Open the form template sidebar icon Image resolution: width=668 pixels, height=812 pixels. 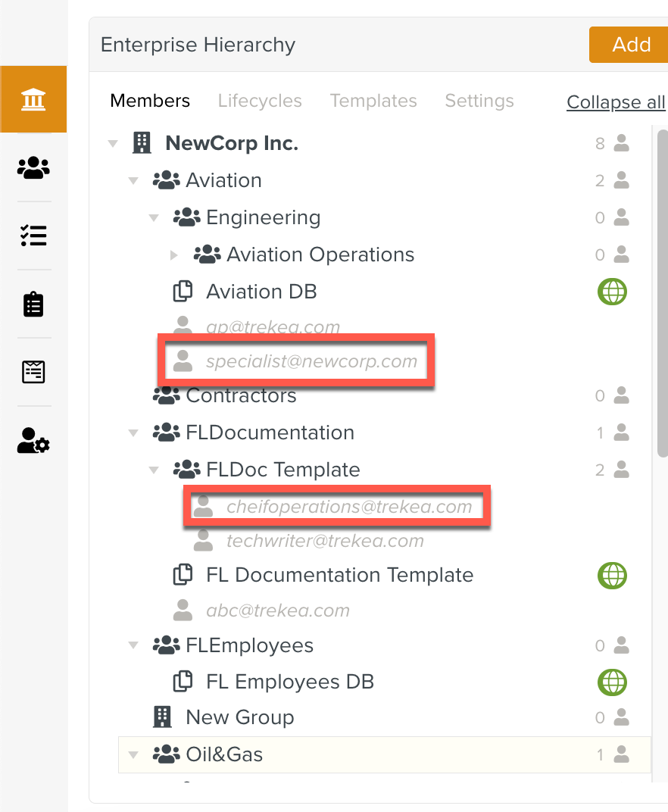coord(33,372)
